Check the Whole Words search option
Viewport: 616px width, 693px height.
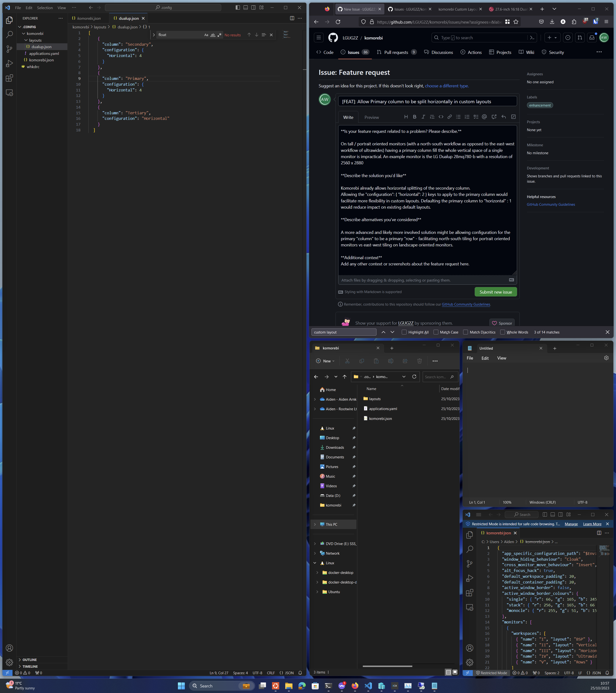point(502,332)
